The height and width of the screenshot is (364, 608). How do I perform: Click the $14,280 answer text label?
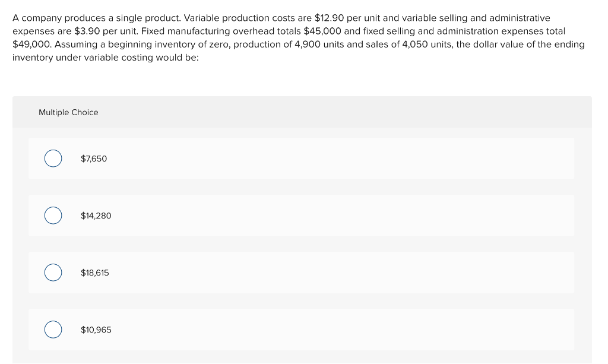tap(96, 216)
